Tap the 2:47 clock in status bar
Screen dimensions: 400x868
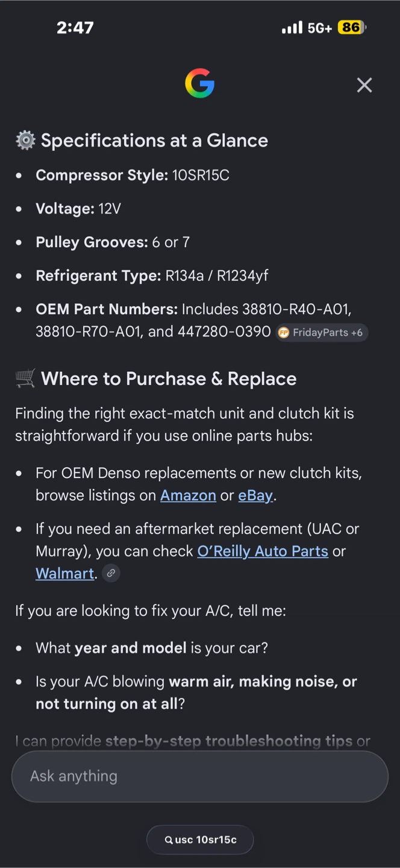click(x=75, y=28)
